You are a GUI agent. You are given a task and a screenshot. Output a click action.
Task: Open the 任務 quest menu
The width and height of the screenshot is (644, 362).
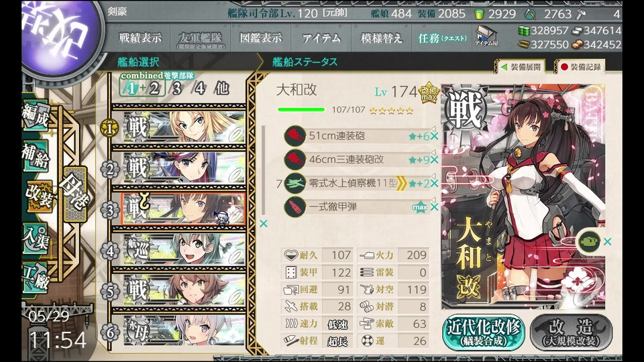click(442, 39)
